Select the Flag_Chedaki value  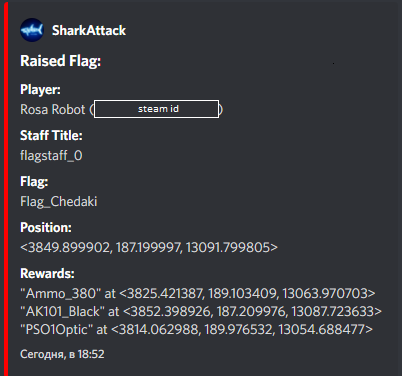(x=59, y=202)
